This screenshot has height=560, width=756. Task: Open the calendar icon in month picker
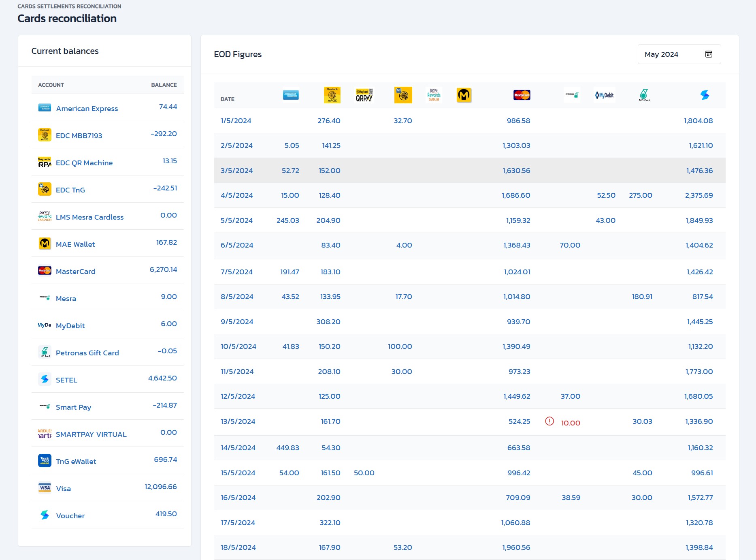[709, 54]
